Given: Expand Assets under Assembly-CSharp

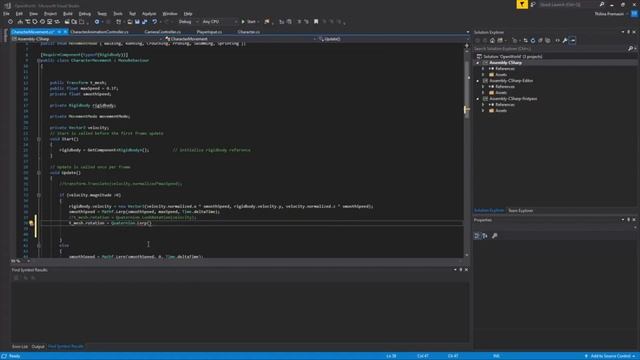Looking at the screenshot, I should point(483,75).
